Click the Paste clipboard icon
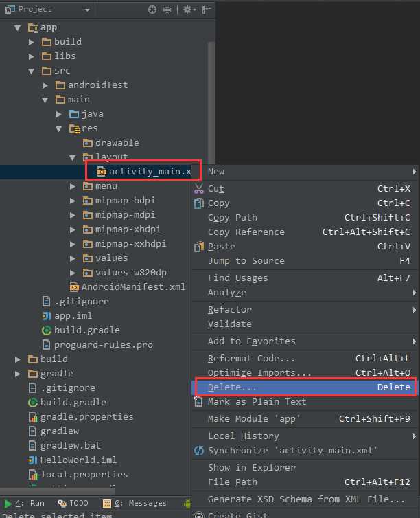The height and width of the screenshot is (518, 420). click(198, 247)
